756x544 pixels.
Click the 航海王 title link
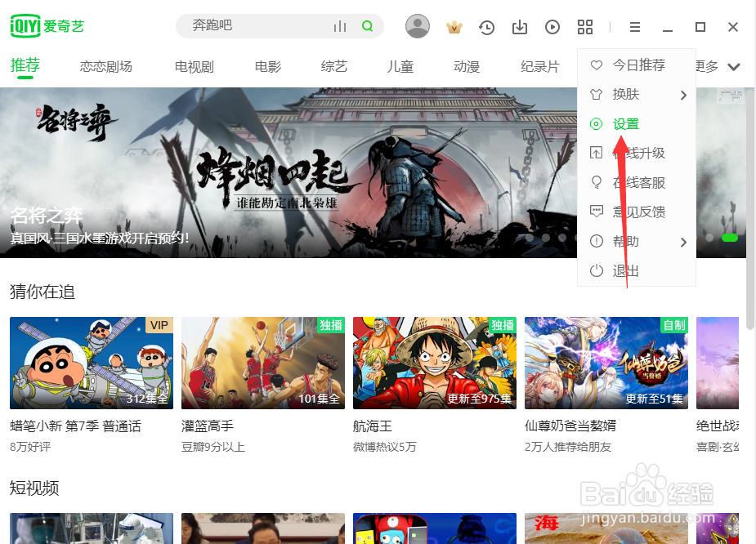pos(373,426)
